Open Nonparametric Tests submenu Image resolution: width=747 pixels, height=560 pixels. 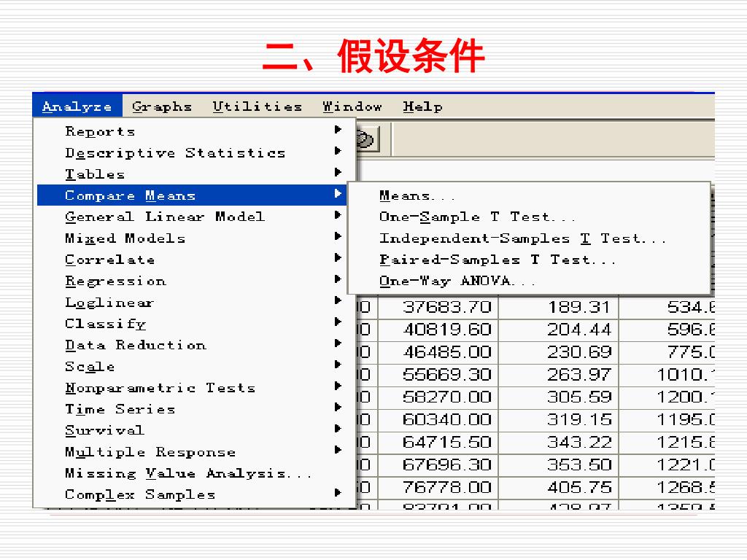pyautogui.click(x=190, y=388)
